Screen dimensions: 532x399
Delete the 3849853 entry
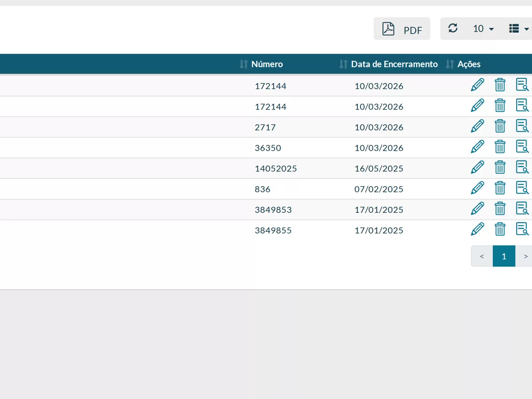pyautogui.click(x=500, y=208)
